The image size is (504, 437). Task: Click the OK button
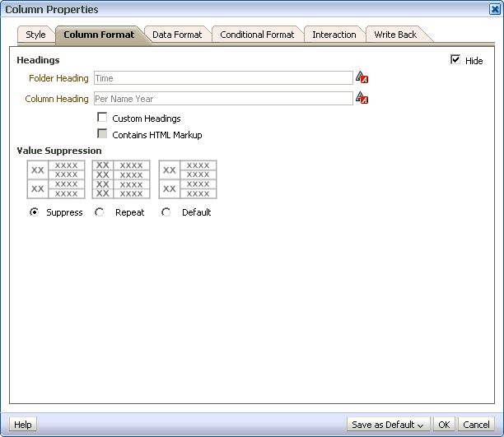pyautogui.click(x=444, y=425)
